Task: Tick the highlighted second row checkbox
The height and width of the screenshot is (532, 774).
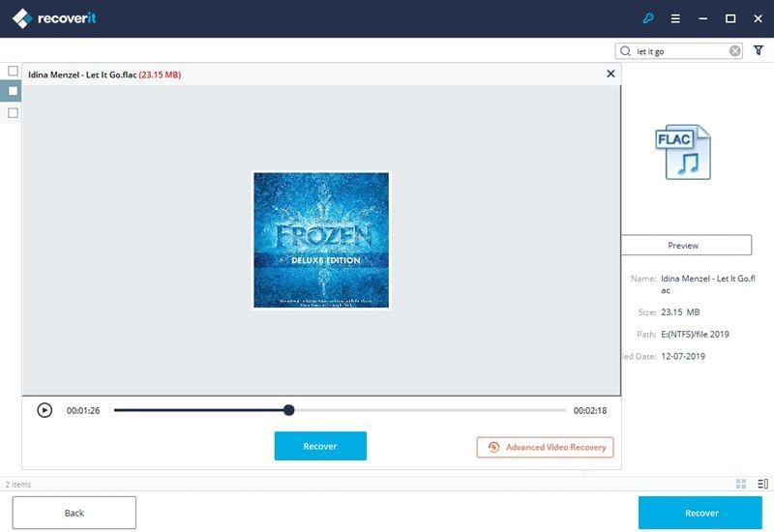Action: (14, 91)
